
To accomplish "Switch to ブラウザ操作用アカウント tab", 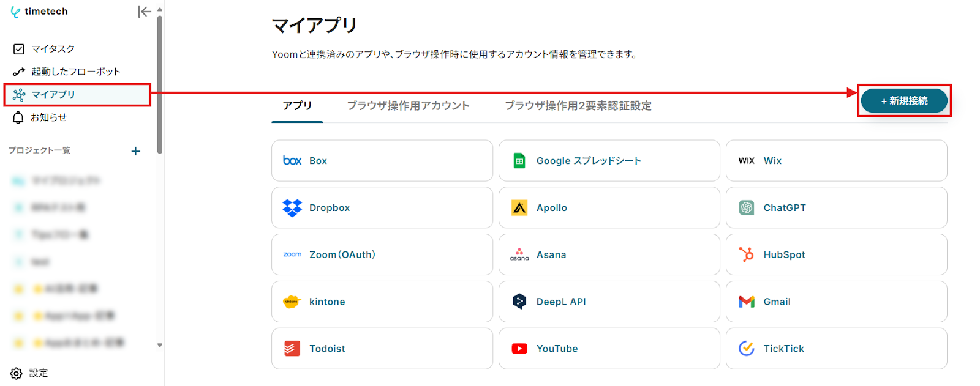I will point(408,106).
